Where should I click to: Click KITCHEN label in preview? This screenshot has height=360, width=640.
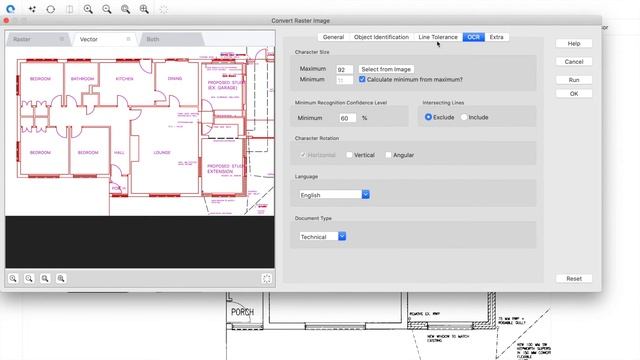[124, 78]
